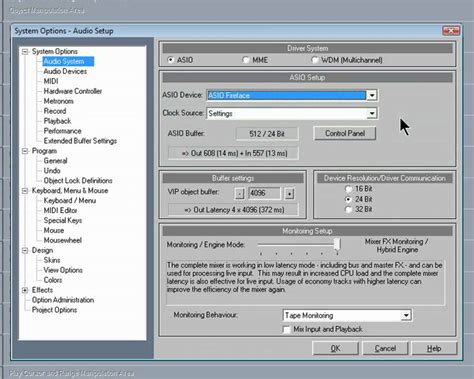Select Performance in the options tree

[62, 131]
